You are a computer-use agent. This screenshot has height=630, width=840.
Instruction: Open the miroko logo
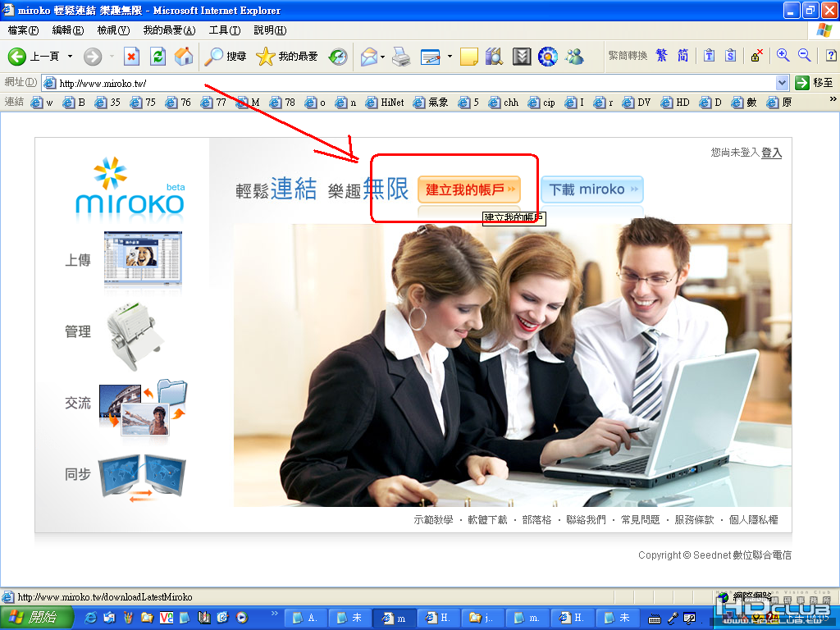130,189
